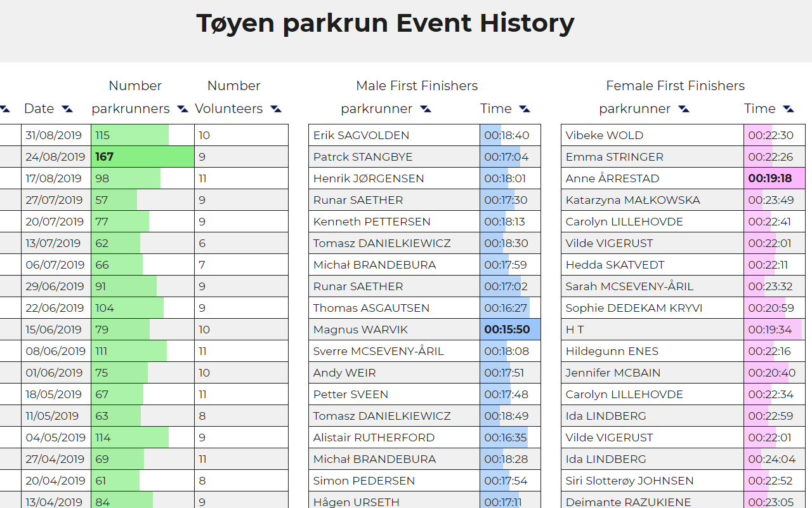812x508 pixels.
Task: Select male finisher Andy WEIR
Action: tap(344, 373)
